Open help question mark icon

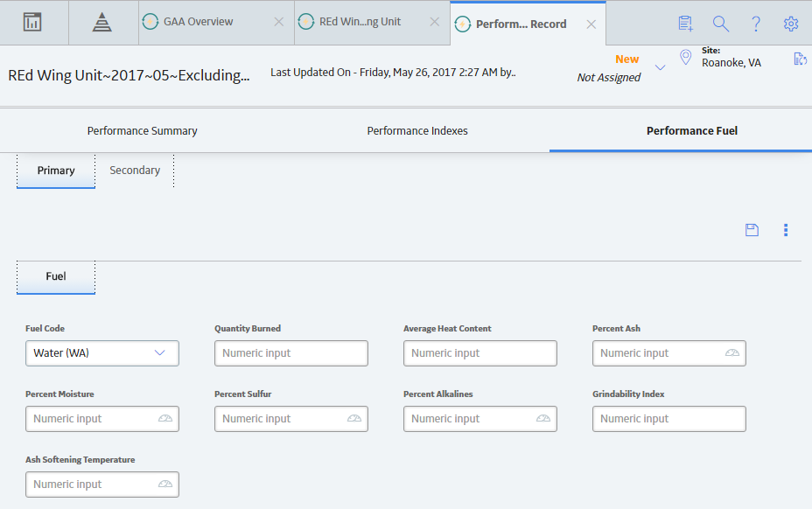tap(756, 24)
